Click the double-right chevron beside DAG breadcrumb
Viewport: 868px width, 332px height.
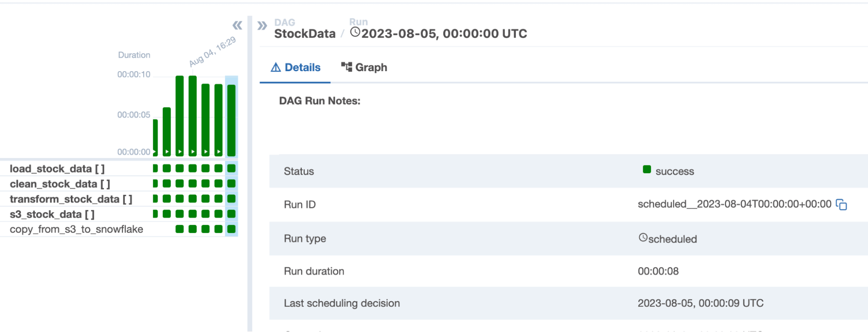pyautogui.click(x=262, y=26)
